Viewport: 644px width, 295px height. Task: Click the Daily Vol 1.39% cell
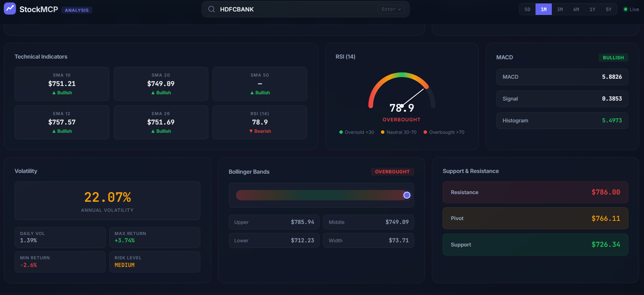pos(60,237)
